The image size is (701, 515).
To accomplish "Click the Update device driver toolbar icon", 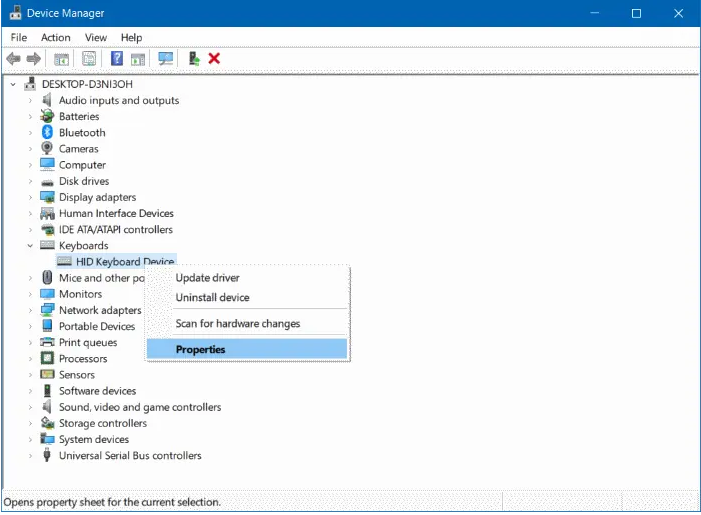I will 194,59.
